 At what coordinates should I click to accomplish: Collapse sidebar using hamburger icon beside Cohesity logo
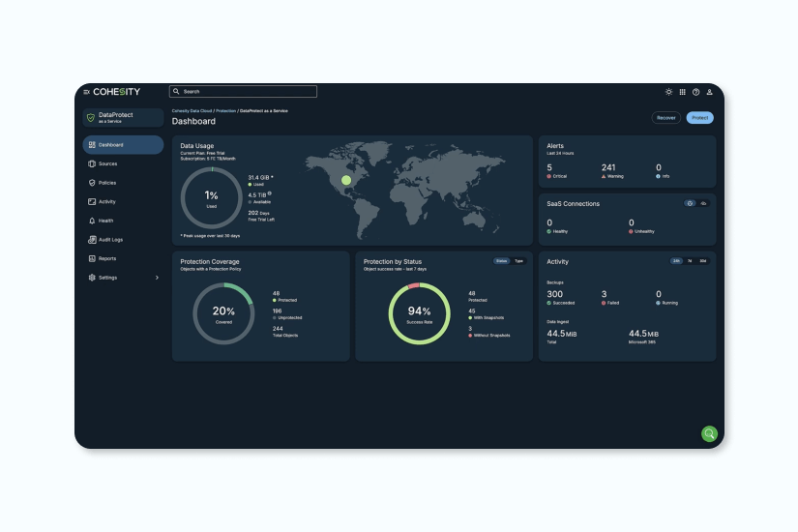coord(86,92)
